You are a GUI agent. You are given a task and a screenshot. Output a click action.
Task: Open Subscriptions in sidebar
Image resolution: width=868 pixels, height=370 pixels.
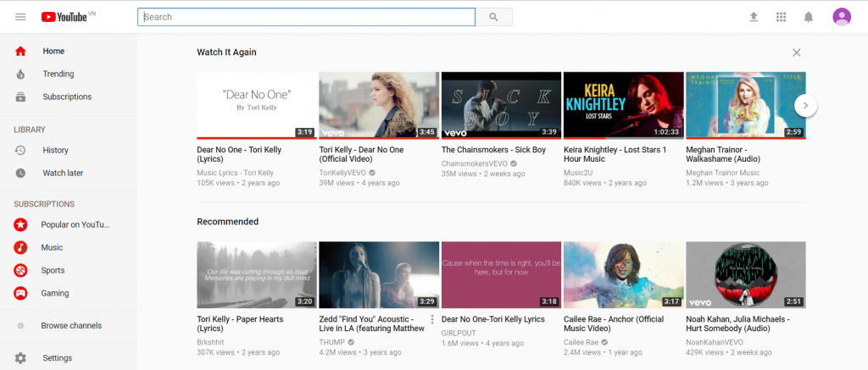68,97
